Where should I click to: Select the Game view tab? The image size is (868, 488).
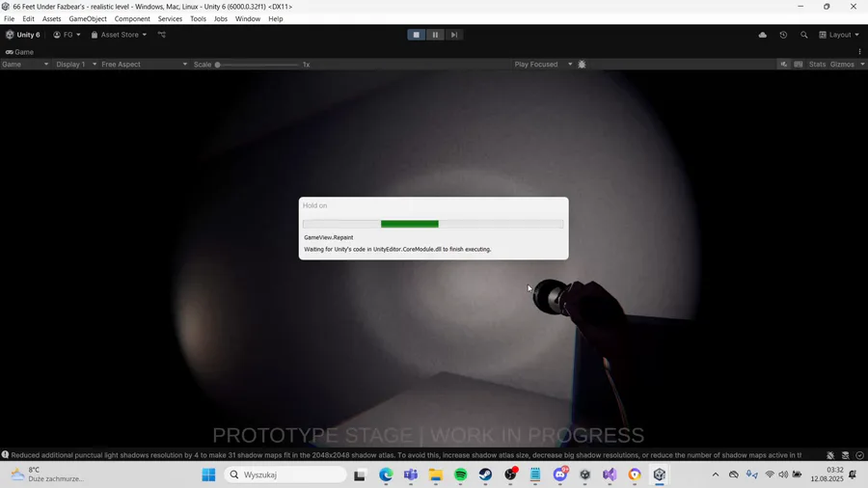pos(19,52)
